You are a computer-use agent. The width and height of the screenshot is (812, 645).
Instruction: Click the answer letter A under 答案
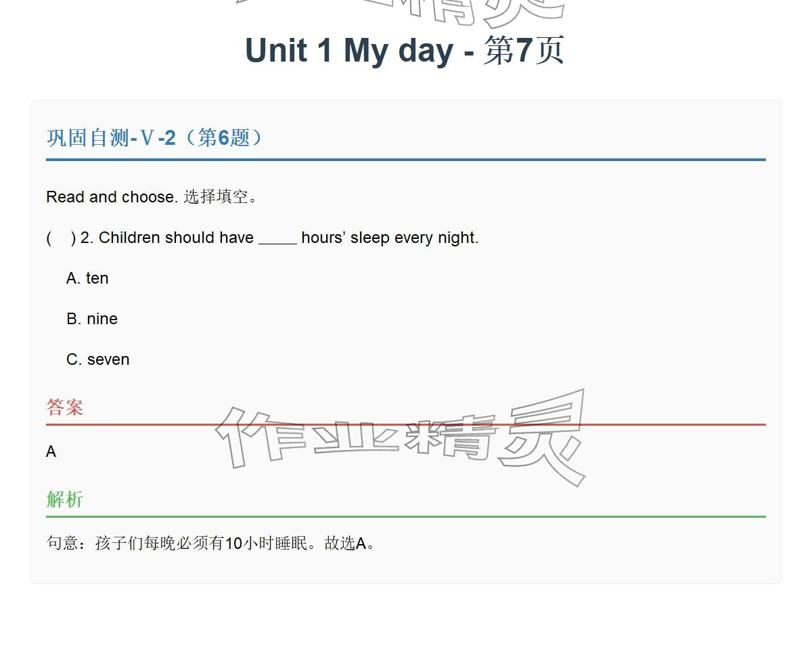point(51,452)
